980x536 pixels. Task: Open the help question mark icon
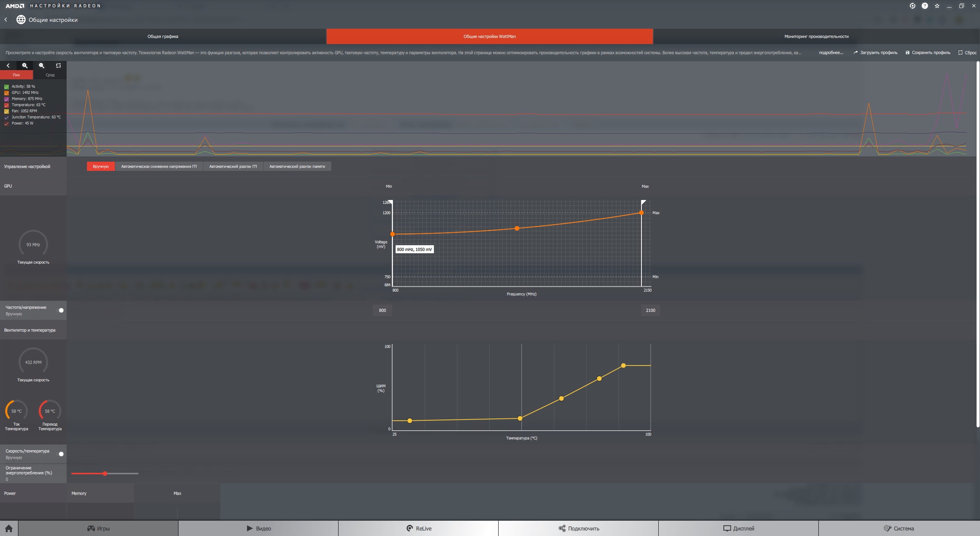(x=924, y=6)
